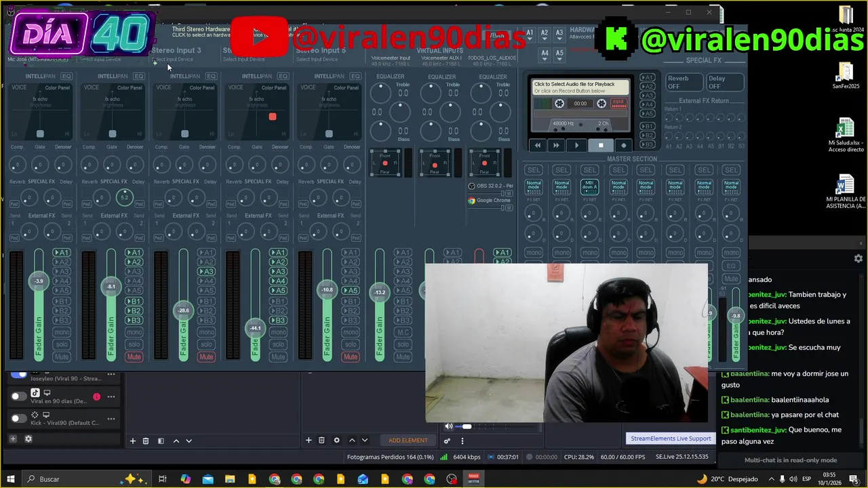Change the MIX down A bus mode
The height and width of the screenshot is (488, 868).
coord(590,186)
